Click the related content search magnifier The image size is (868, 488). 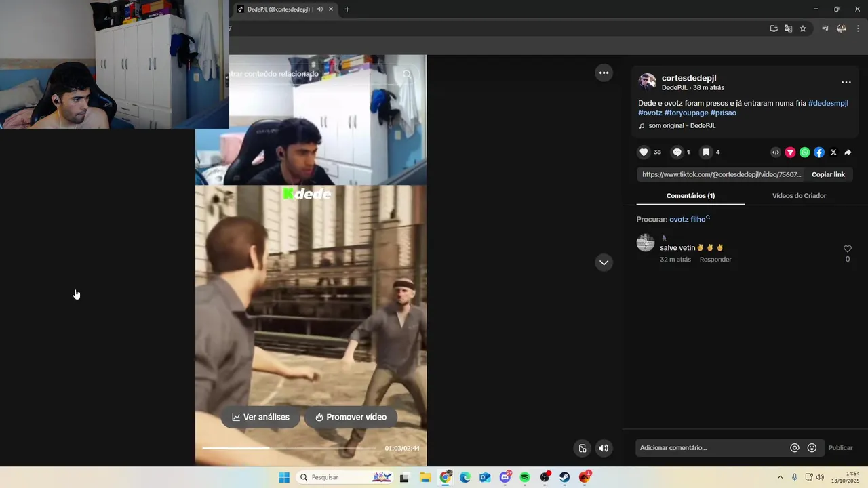click(x=407, y=74)
